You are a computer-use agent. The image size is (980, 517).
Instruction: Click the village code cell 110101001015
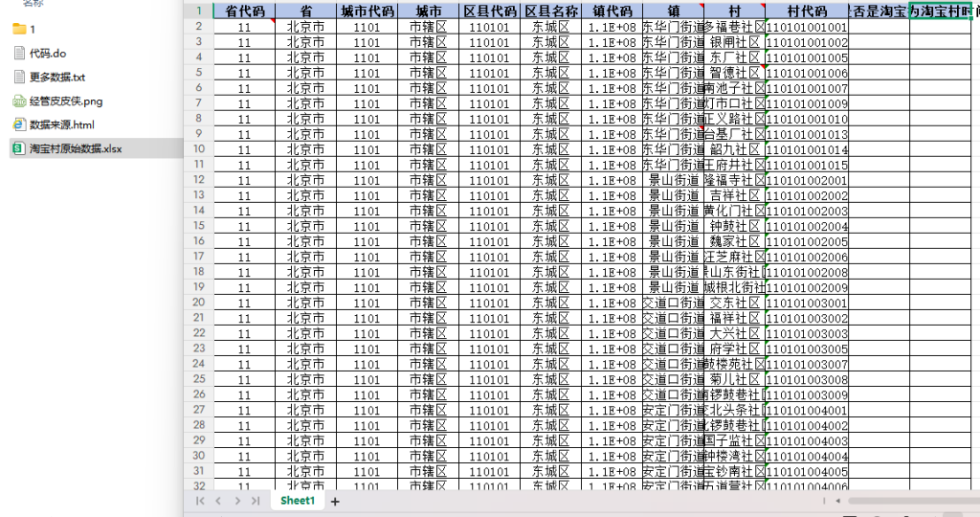click(x=807, y=165)
